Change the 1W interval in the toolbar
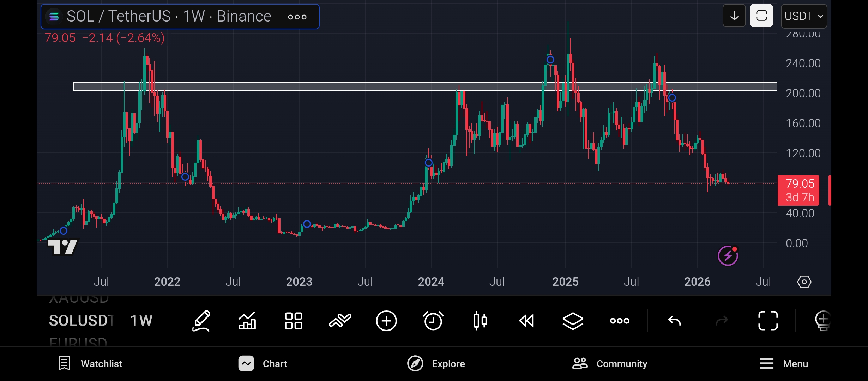 point(141,321)
